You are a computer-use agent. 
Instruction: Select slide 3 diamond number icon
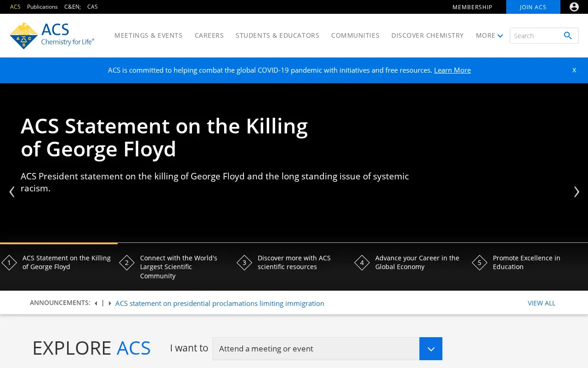[244, 263]
